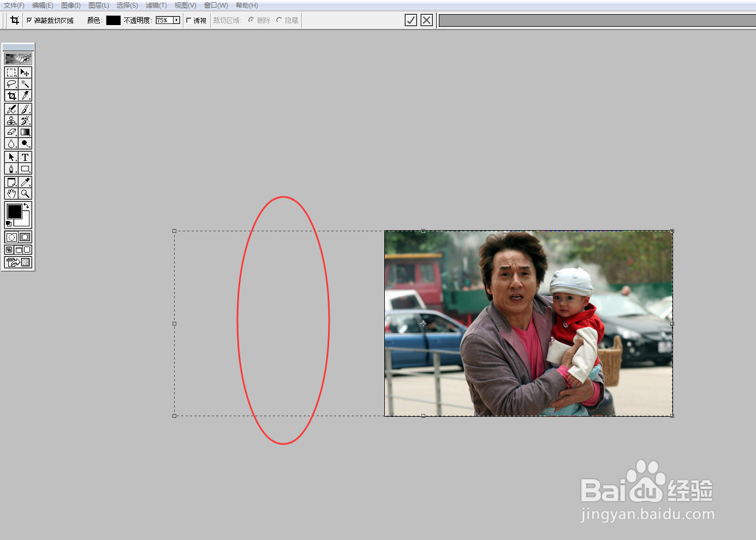Image resolution: width=756 pixels, height=540 pixels.
Task: Swap foreground and background colors
Action: click(x=26, y=206)
